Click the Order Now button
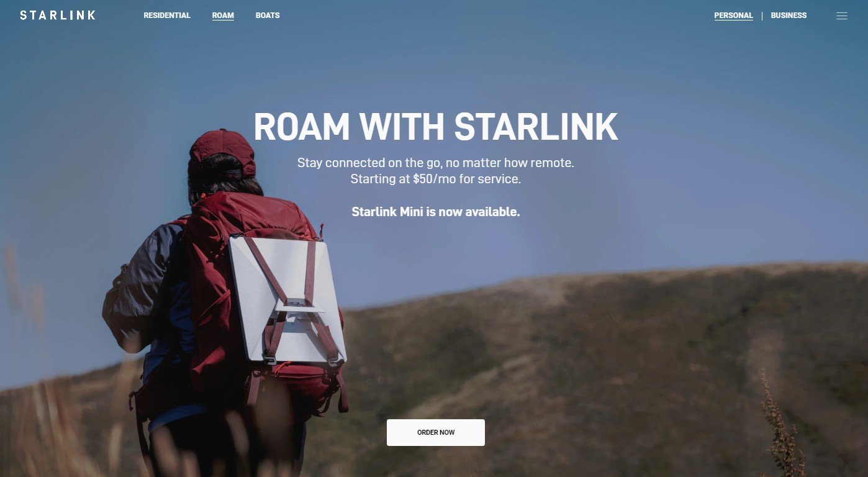The width and height of the screenshot is (868, 477). pyautogui.click(x=435, y=432)
